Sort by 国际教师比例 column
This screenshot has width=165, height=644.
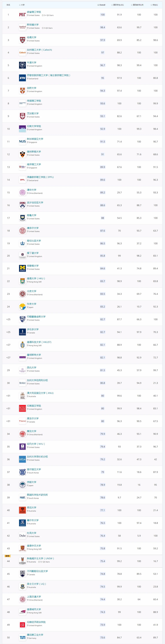pyautogui.click(x=137, y=5)
